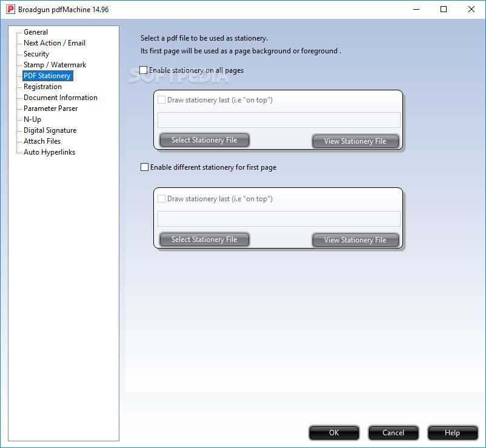Image resolution: width=486 pixels, height=448 pixels.
Task: Open the Registration page
Action: [x=43, y=87]
